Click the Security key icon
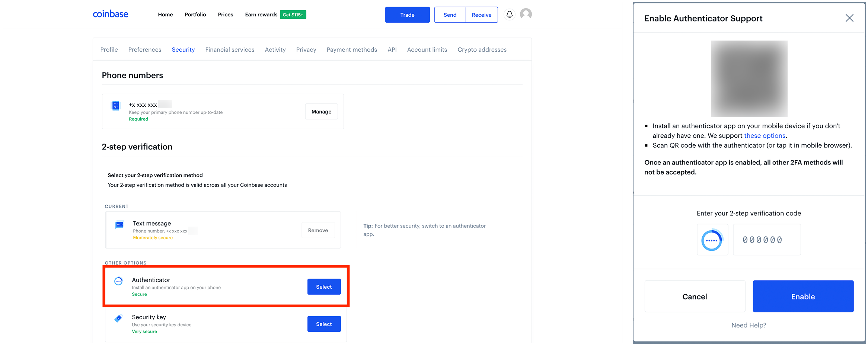The width and height of the screenshot is (868, 346). coord(118,318)
